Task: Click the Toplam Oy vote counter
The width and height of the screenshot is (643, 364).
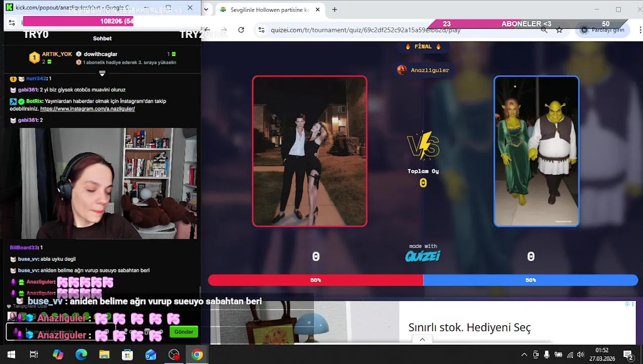Action: 423,177
